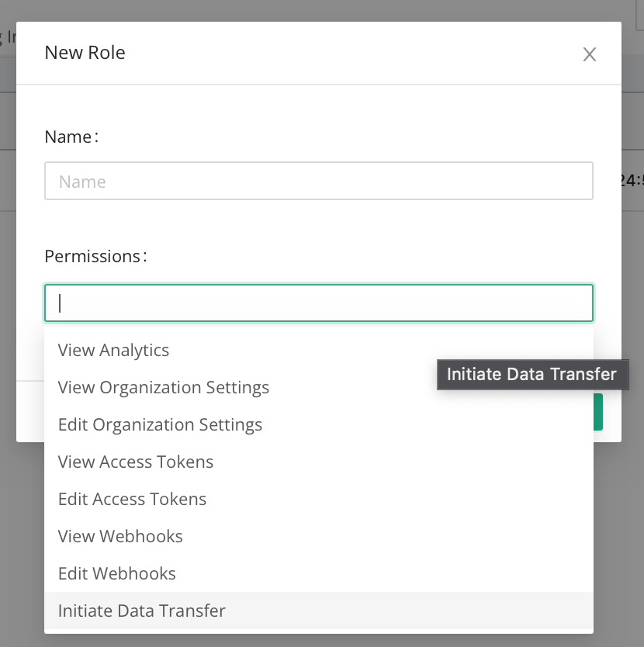This screenshot has height=647, width=644.
Task: Add Edit Access Tokens permission
Action: pyautogui.click(x=132, y=500)
